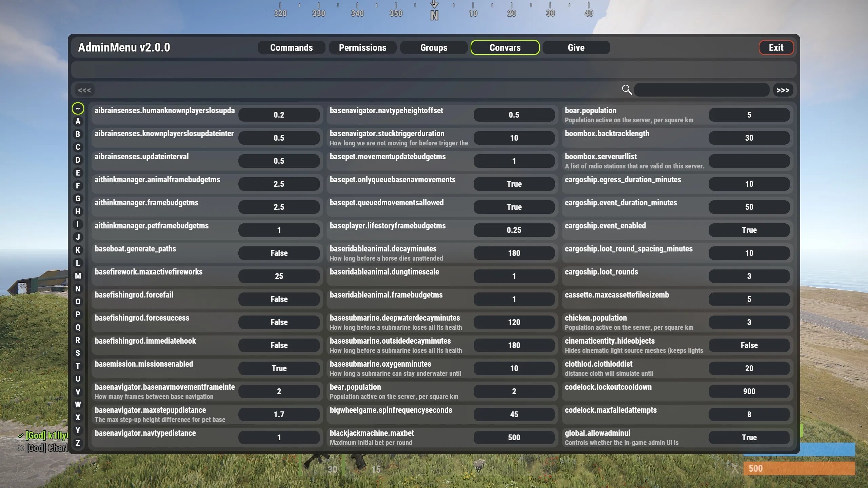The image size is (868, 488).
Task: Toggle global.allowadminui True value
Action: tap(749, 438)
